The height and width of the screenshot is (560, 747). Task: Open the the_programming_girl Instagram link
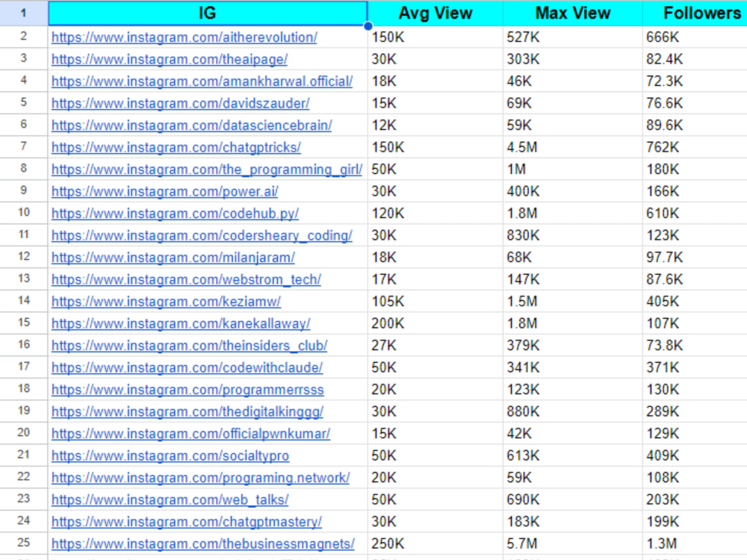pyautogui.click(x=207, y=169)
